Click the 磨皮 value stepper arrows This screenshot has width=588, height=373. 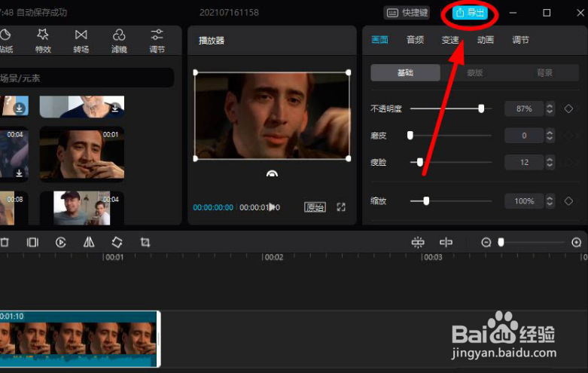click(550, 136)
